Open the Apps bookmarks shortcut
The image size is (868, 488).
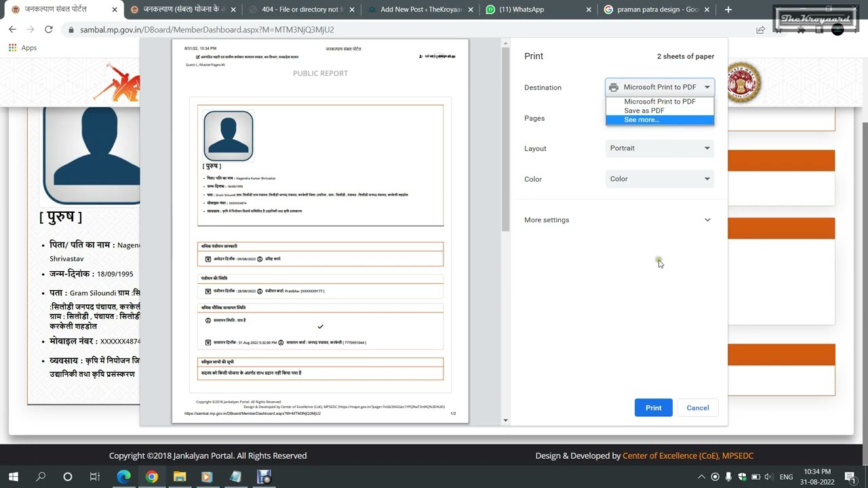tap(22, 47)
